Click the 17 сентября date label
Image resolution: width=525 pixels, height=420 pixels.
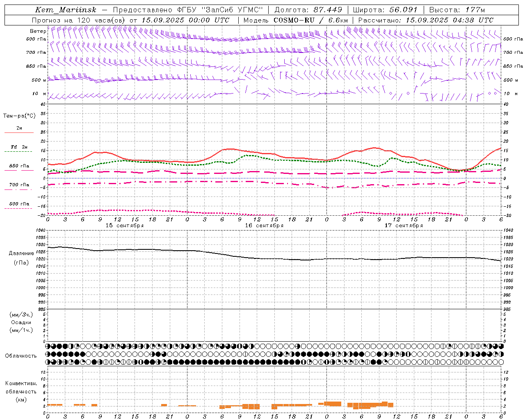[404, 226]
